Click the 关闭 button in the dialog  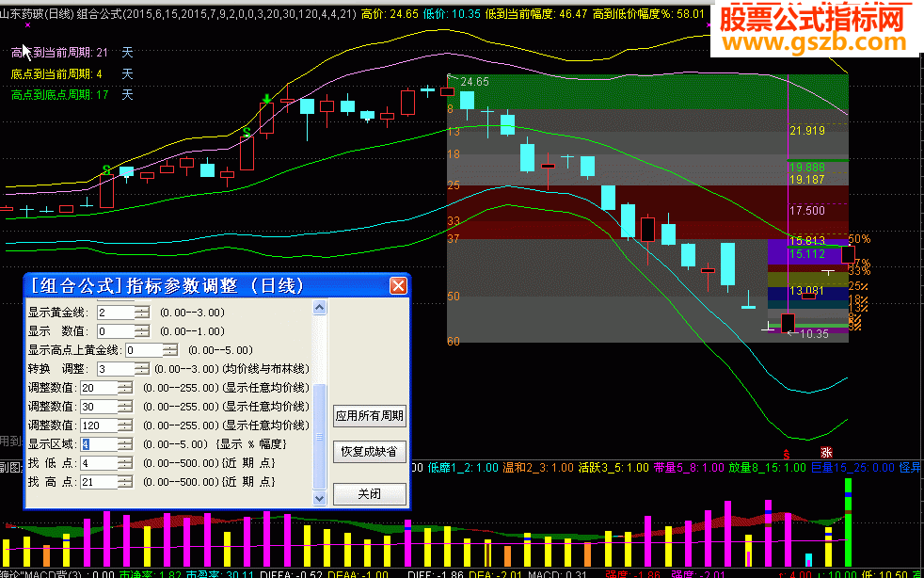click(x=370, y=494)
